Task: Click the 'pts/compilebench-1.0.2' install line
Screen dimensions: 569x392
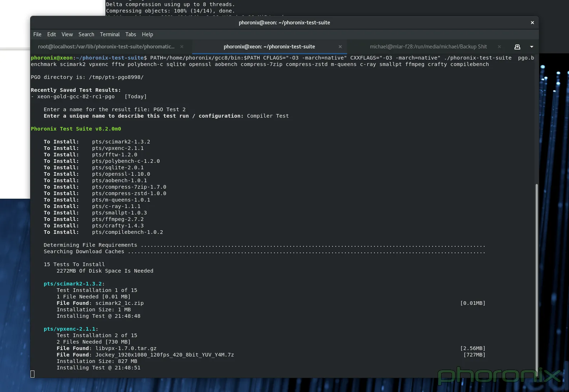Action: click(x=103, y=232)
